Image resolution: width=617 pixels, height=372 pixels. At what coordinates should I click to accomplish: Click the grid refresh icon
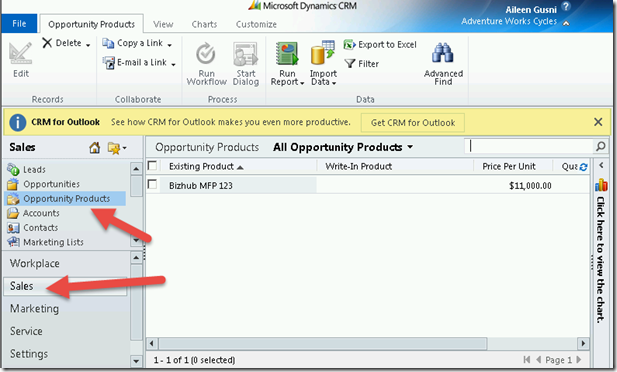pos(583,167)
